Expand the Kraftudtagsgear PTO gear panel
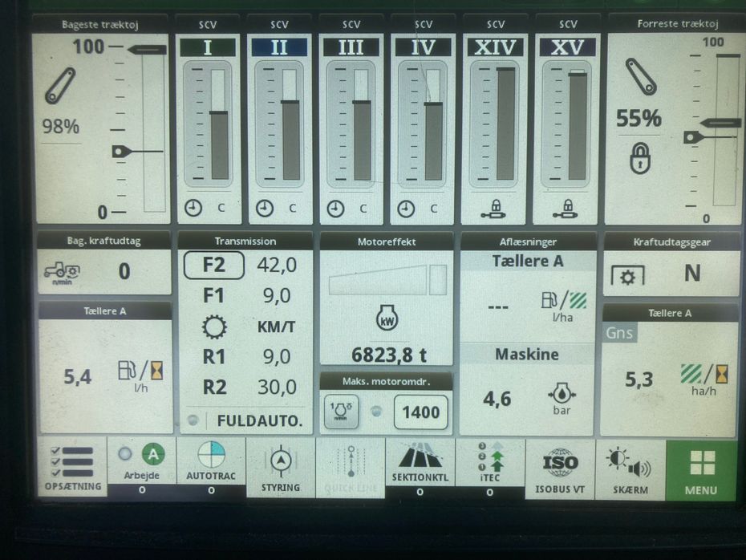746x560 pixels. tap(671, 266)
